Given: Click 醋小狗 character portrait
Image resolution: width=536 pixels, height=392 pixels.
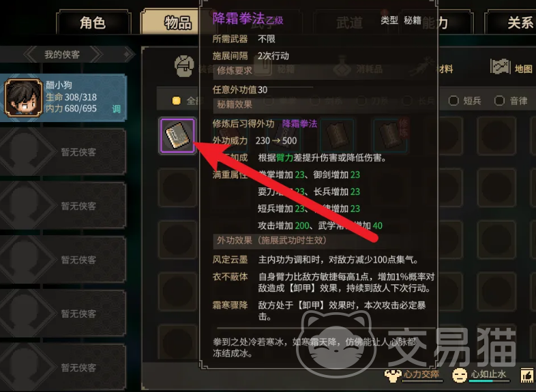Looking at the screenshot, I should click(23, 97).
